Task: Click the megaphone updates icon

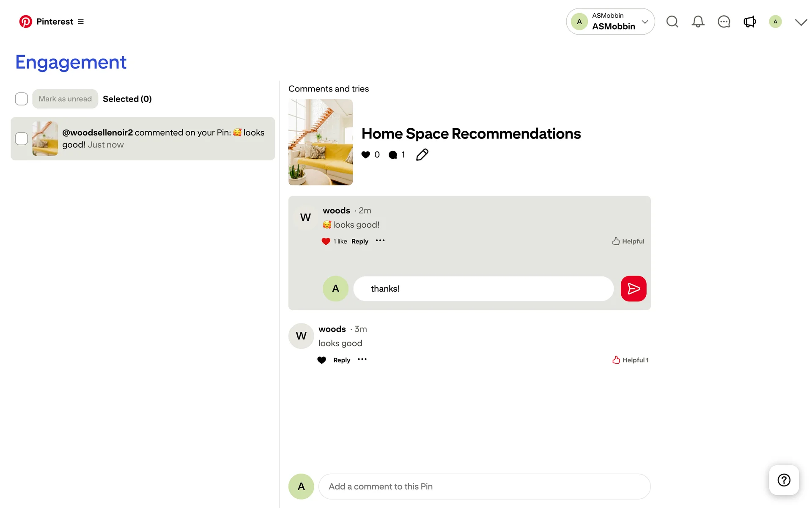Action: [749, 22]
